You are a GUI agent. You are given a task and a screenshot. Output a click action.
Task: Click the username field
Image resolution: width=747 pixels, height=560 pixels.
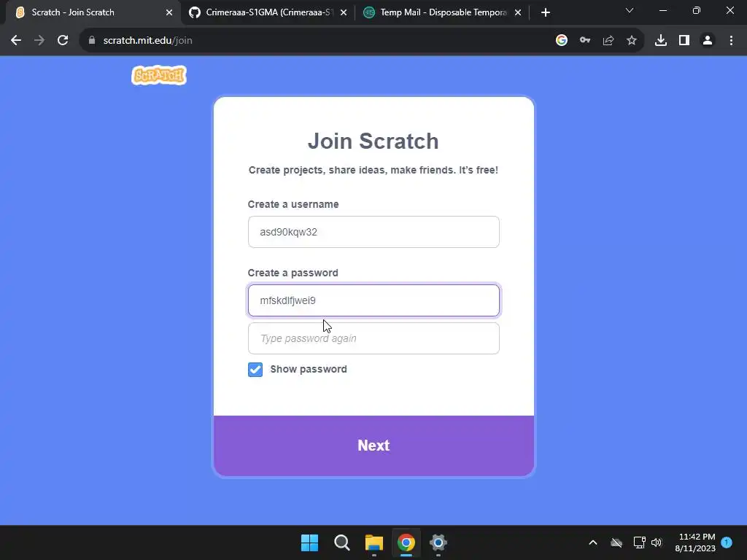click(x=373, y=232)
